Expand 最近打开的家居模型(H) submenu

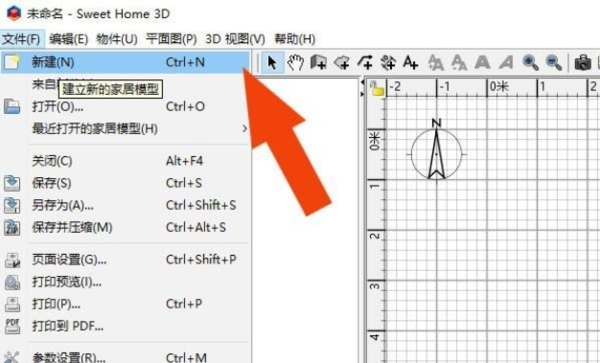point(125,129)
